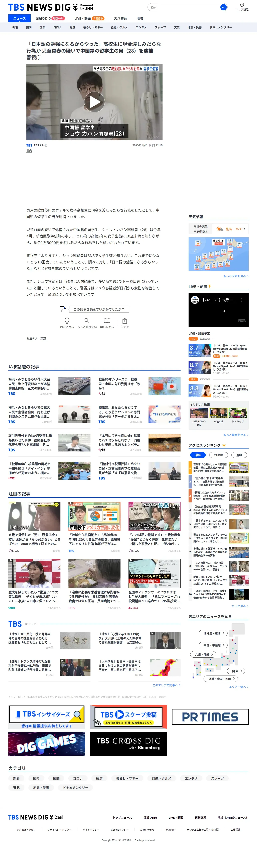The width and height of the screenshot is (257, 868).
Task: Open the edge23 original video thumbnail
Action: 218,413
